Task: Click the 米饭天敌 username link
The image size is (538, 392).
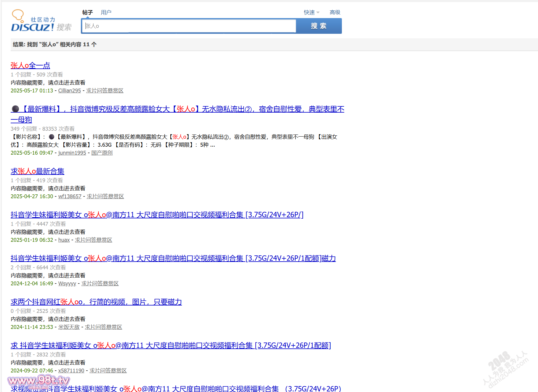Action: 68,327
